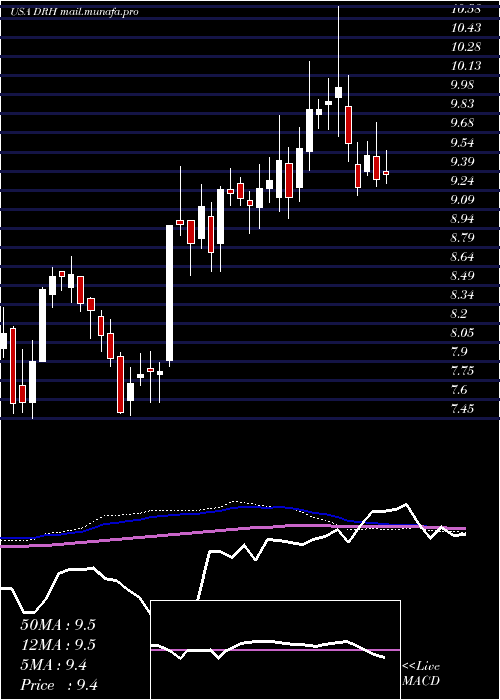500x700 pixels.
Task: Click the <<Live label
Action: coord(421,667)
